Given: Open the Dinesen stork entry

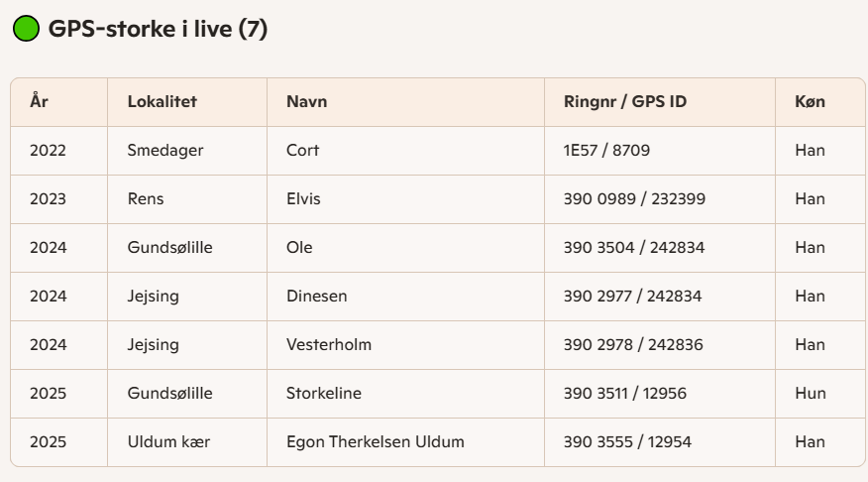Looking at the screenshot, I should click(x=317, y=296).
